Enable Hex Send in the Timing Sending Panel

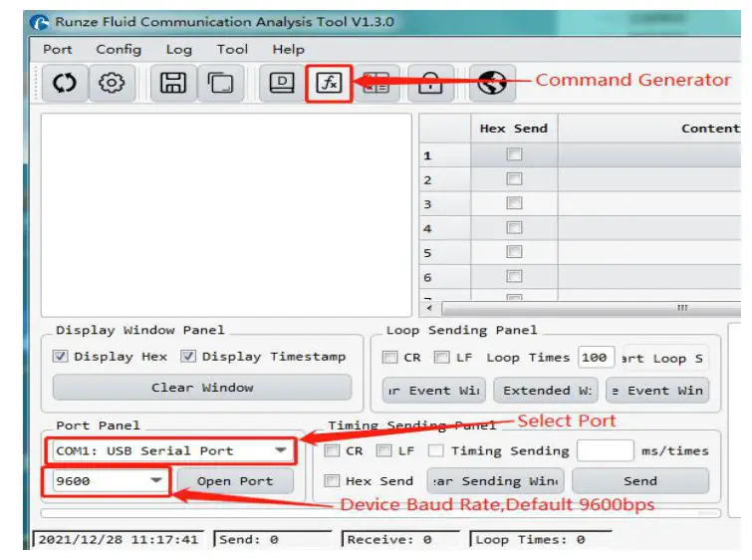tap(332, 481)
